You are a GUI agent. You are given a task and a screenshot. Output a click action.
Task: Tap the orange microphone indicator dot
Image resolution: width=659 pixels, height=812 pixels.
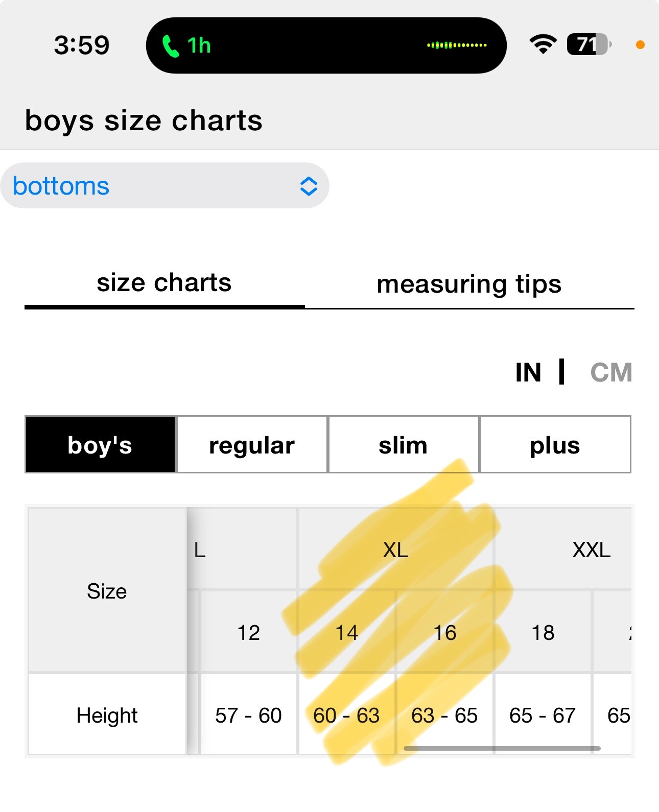640,45
